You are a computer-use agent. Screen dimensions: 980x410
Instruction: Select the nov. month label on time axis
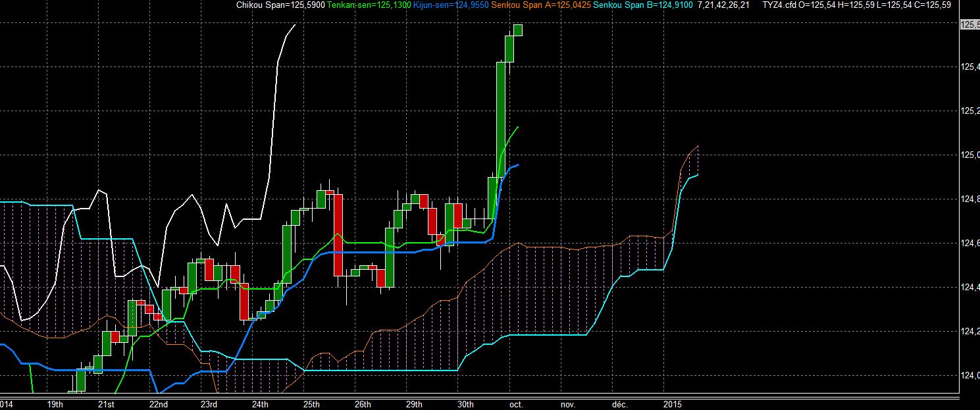coord(567,403)
